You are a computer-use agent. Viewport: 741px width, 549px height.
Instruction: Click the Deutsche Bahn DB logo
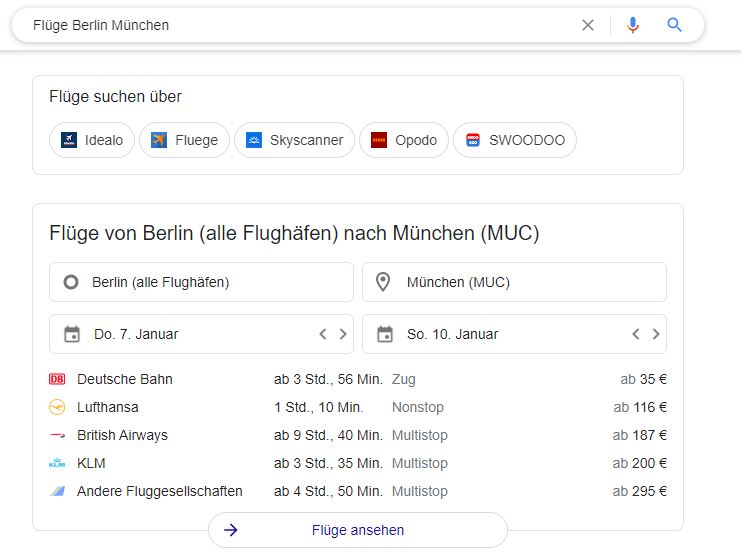57,379
